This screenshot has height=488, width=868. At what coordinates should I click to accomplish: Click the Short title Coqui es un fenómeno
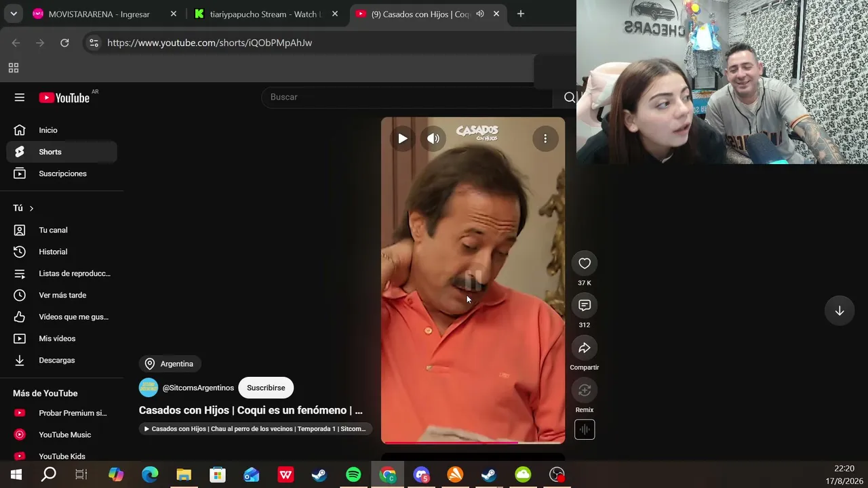coord(251,410)
